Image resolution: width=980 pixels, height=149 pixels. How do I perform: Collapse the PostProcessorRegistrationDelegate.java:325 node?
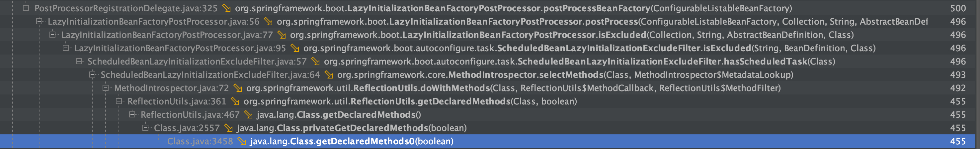coord(26,8)
